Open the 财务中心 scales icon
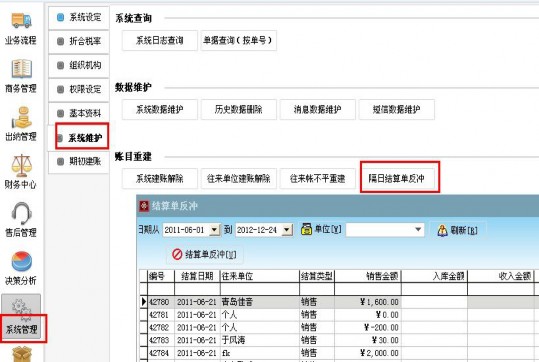Viewport: 539px width, 362px height. click(21, 165)
